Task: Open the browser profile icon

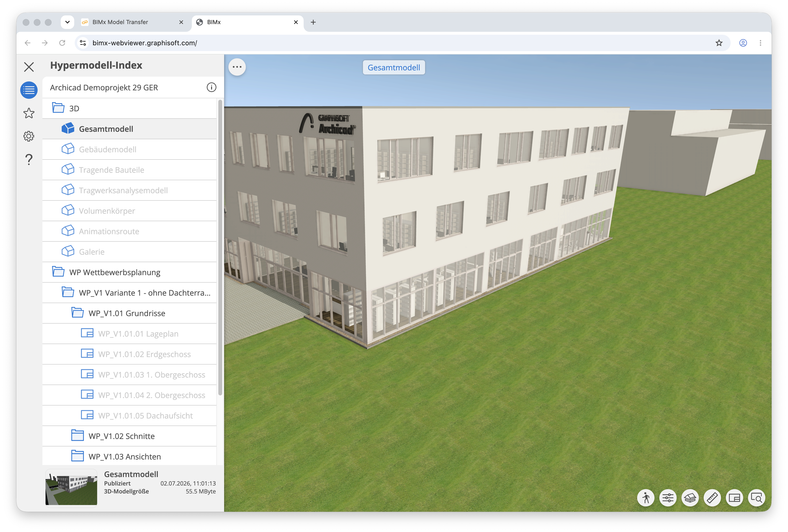Action: 743,43
